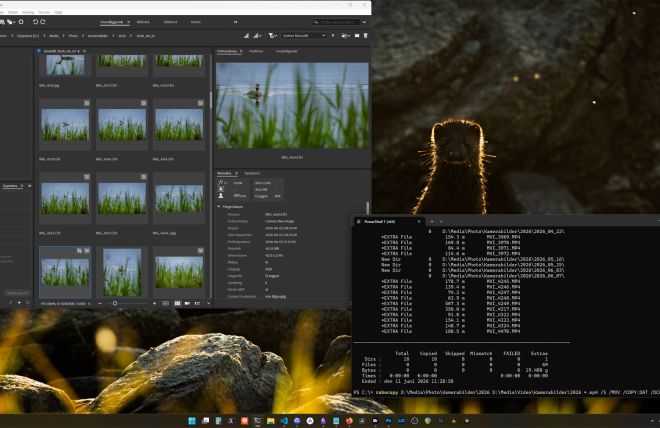Select the Förhandsvisa panel tab

click(227, 51)
